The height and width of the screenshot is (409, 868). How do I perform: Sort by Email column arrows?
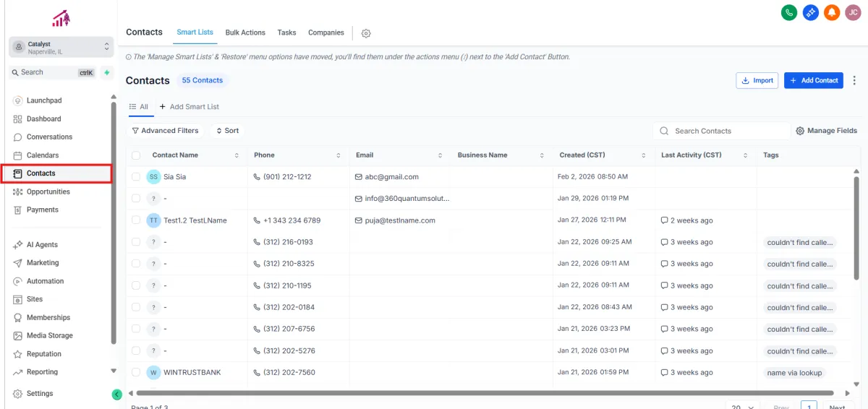[441, 155]
